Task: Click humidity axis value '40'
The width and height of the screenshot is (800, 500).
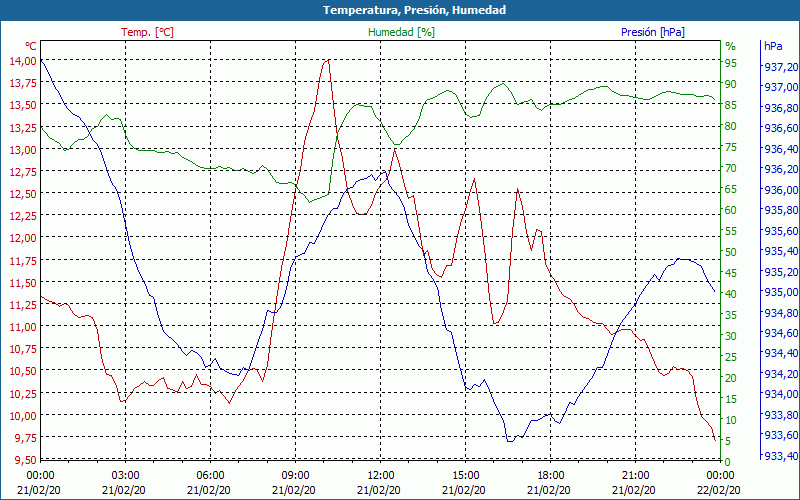Action: click(x=731, y=294)
